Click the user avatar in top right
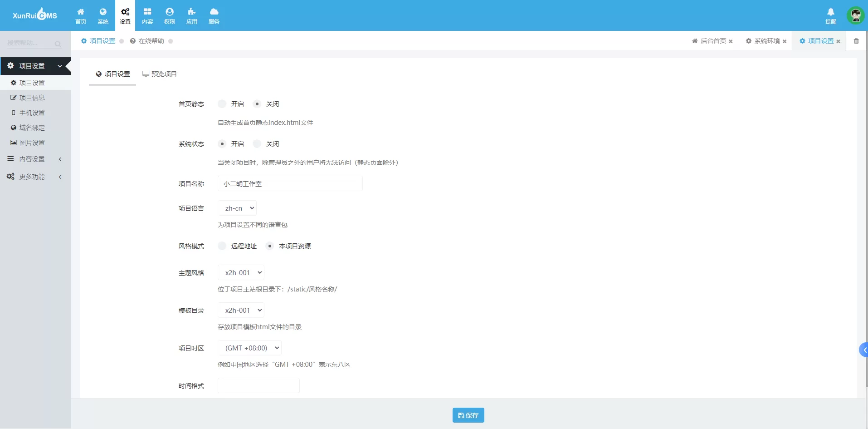This screenshot has width=868, height=429. click(x=855, y=15)
